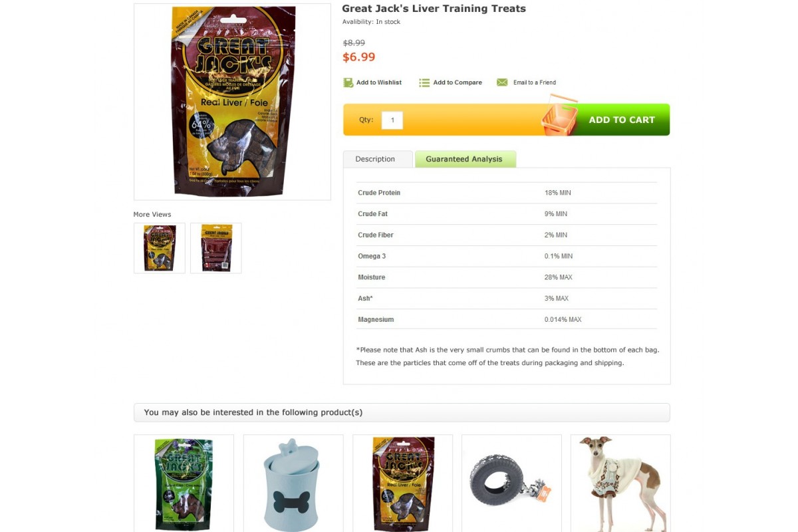
Task: Open the main Great Jack's product image
Action: point(232,102)
